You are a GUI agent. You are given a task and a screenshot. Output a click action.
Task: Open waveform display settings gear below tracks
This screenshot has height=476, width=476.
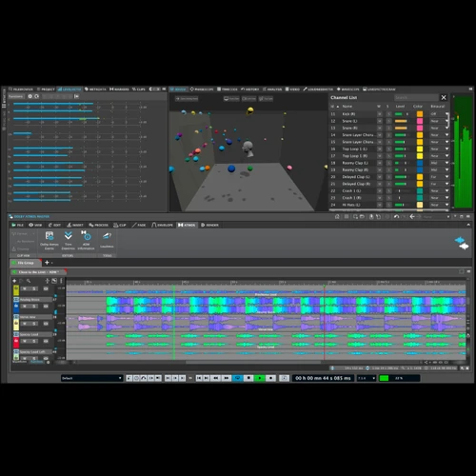click(x=49, y=362)
